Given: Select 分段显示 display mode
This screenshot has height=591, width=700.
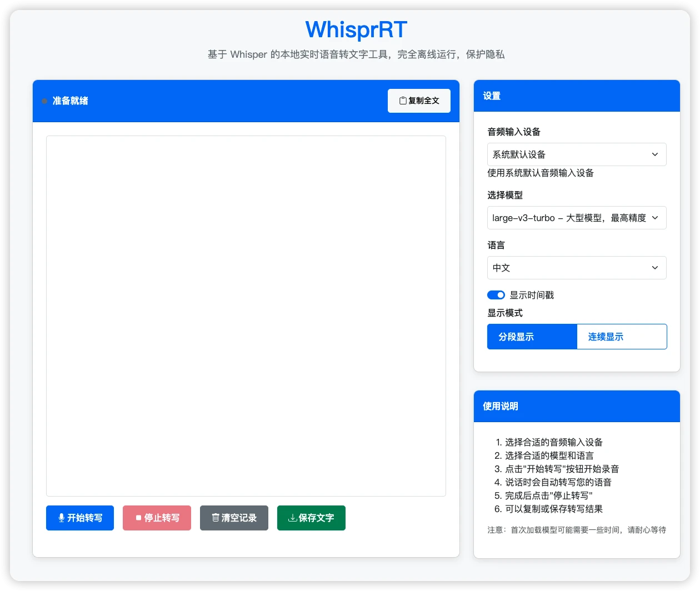Looking at the screenshot, I should pos(532,337).
